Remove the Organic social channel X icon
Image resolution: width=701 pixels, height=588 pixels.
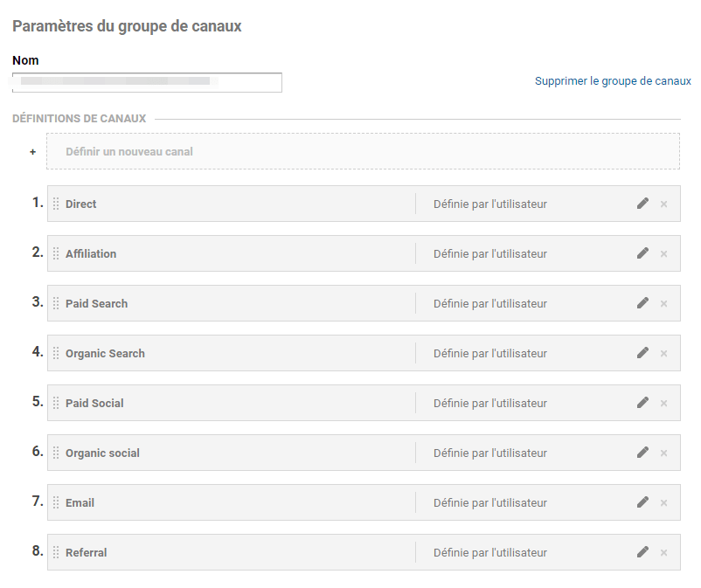pos(664,453)
